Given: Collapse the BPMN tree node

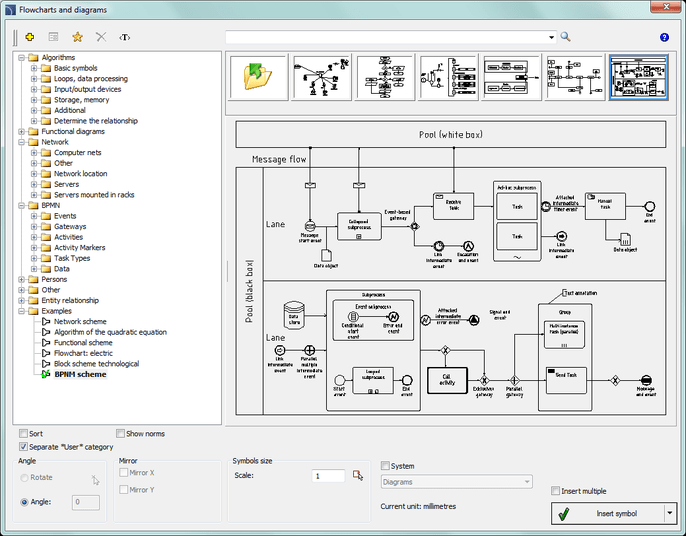Looking at the screenshot, I should click(21, 205).
